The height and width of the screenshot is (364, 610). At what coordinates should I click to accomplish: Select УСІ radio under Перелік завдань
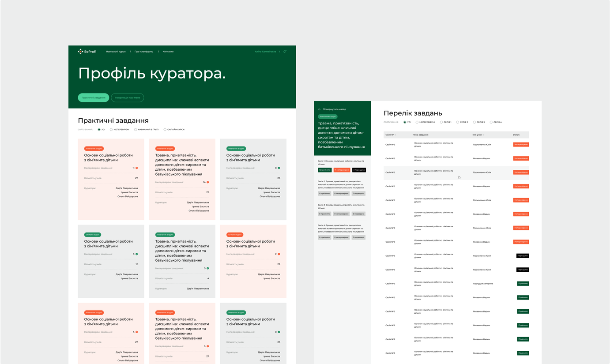point(405,122)
